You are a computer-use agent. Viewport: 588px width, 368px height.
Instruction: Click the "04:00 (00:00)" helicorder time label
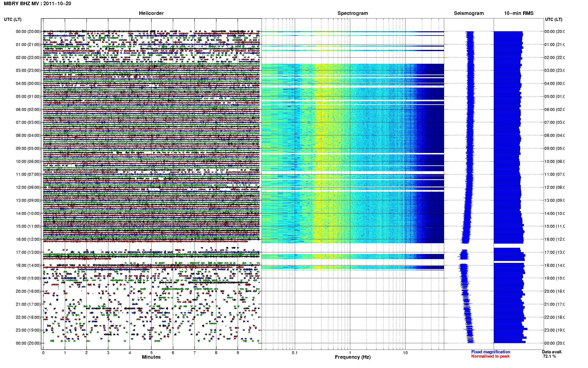(28, 83)
